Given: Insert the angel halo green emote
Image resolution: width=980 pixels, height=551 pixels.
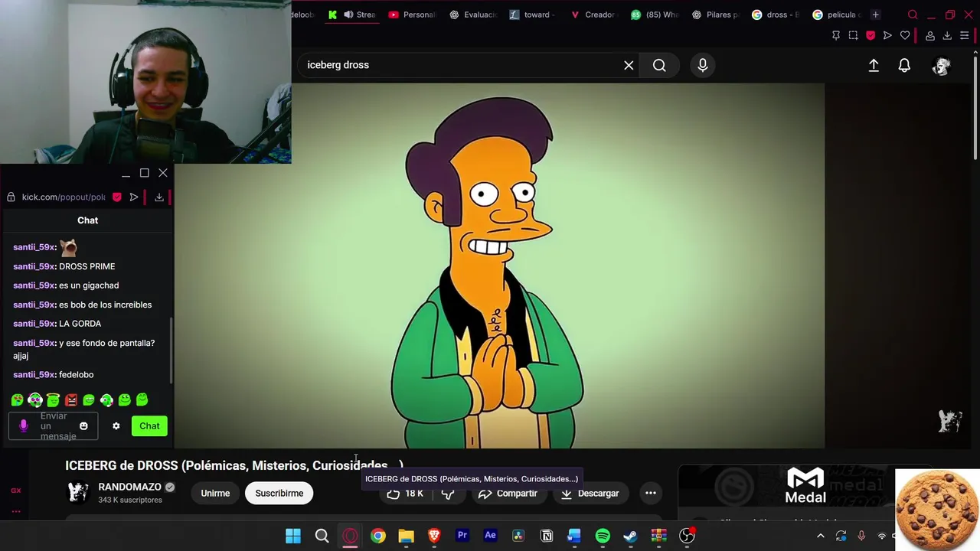Looking at the screenshot, I should coord(53,399).
